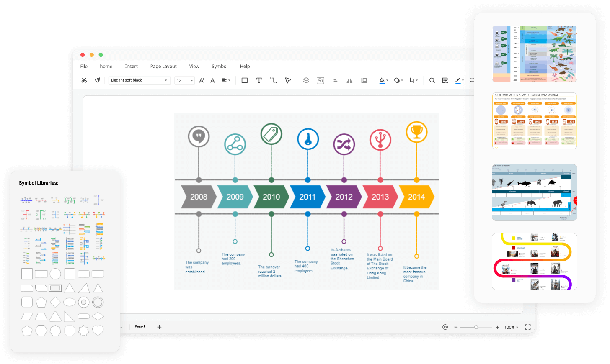Open the font family dropdown Elegant soft black
This screenshot has height=364, width=610.
(140, 80)
